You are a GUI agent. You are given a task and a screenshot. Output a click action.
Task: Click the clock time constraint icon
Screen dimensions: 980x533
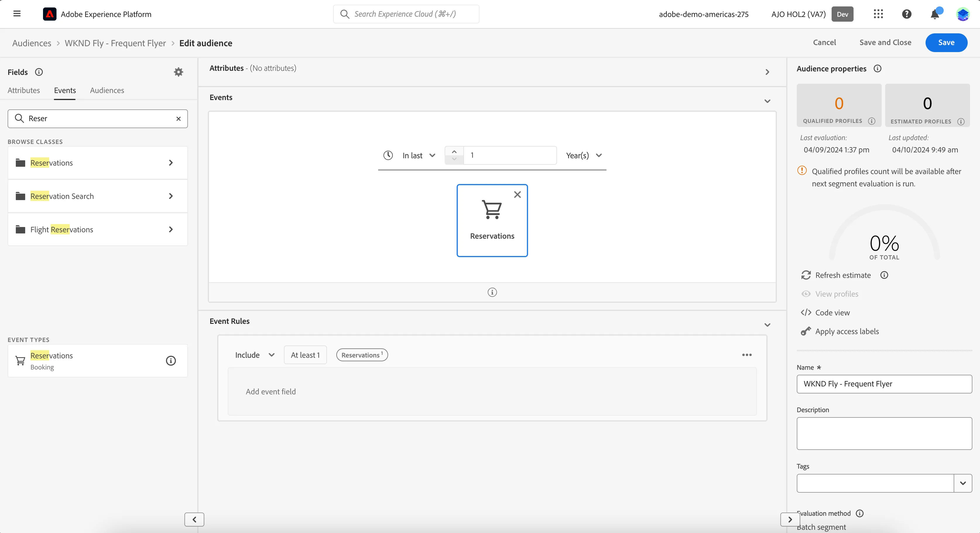click(x=388, y=155)
